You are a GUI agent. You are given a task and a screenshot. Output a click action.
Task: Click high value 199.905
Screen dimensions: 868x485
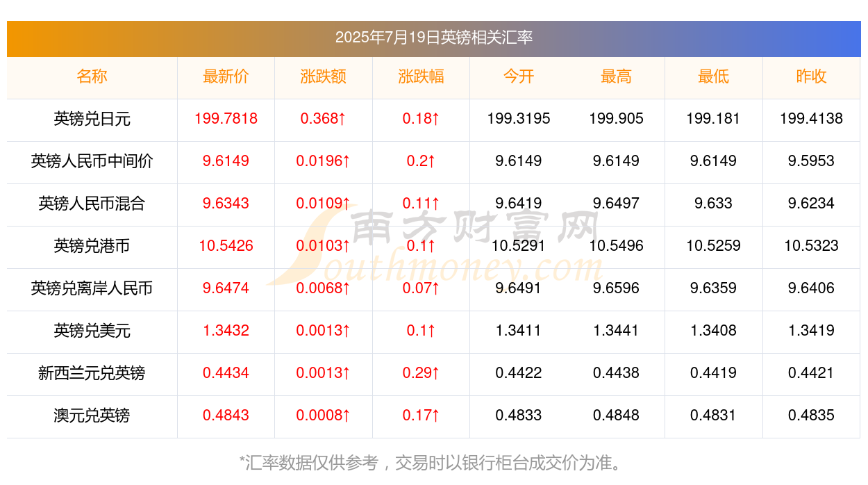(616, 119)
